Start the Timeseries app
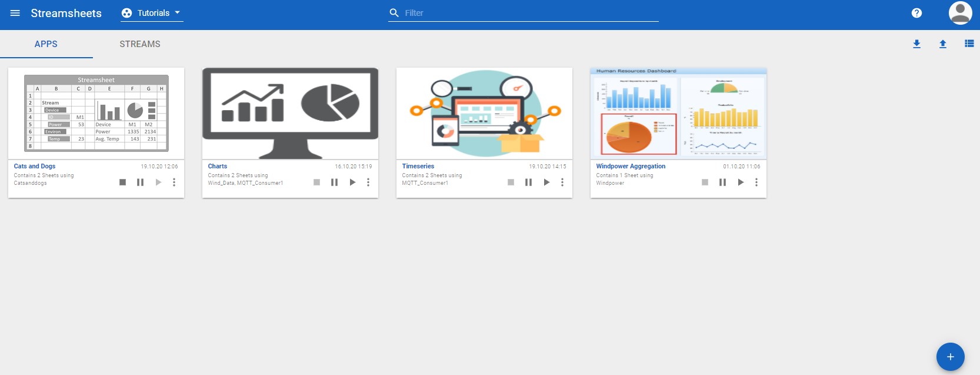The image size is (980, 375). 546,182
